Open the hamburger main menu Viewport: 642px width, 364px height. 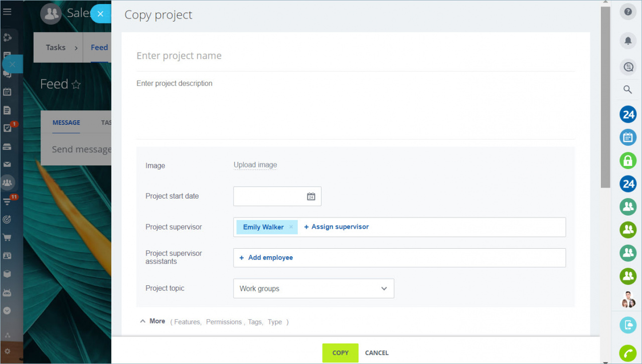pyautogui.click(x=7, y=12)
